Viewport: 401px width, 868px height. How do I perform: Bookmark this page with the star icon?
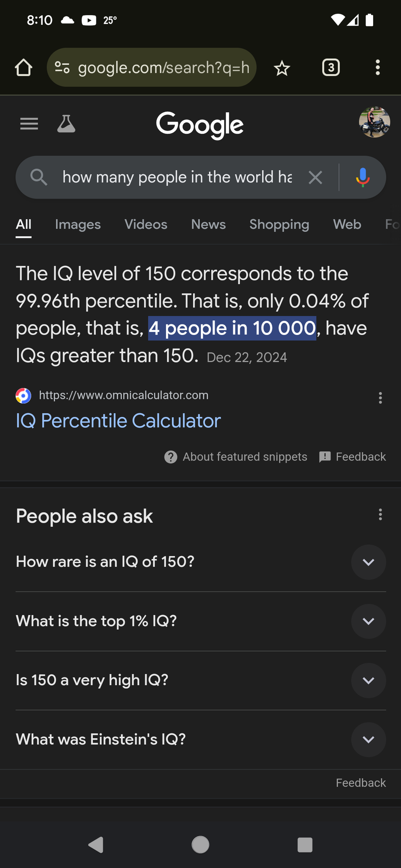282,68
